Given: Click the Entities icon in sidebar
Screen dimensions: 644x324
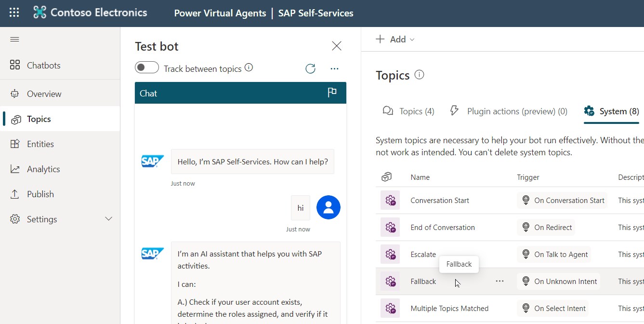Looking at the screenshot, I should 15,144.
